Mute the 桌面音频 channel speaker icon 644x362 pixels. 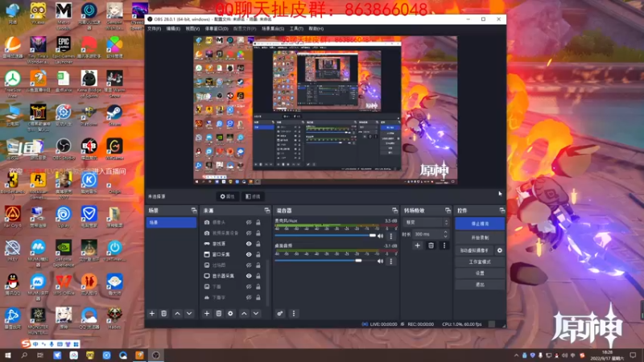380,261
